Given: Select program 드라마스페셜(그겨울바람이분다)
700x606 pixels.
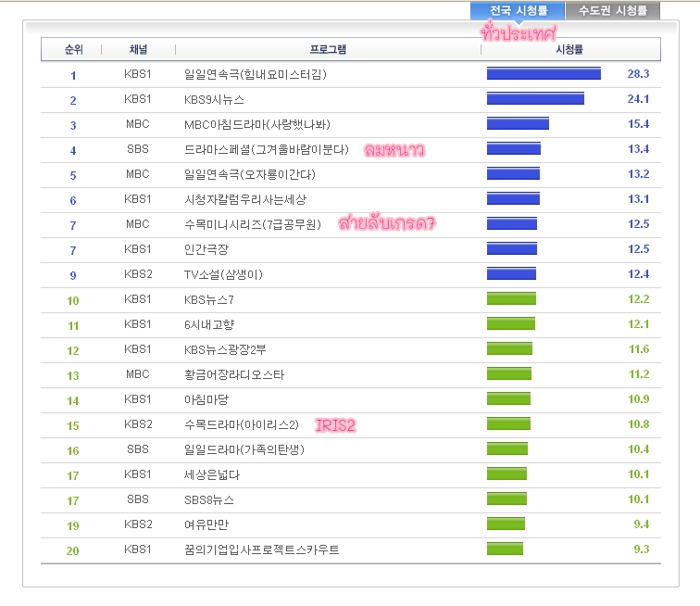Looking at the screenshot, I should pos(267,149).
